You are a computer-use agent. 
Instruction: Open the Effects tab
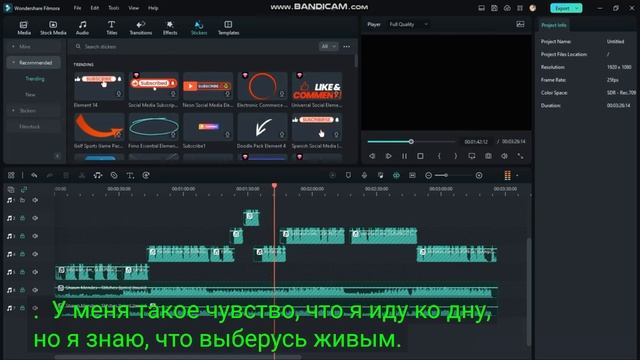point(170,28)
